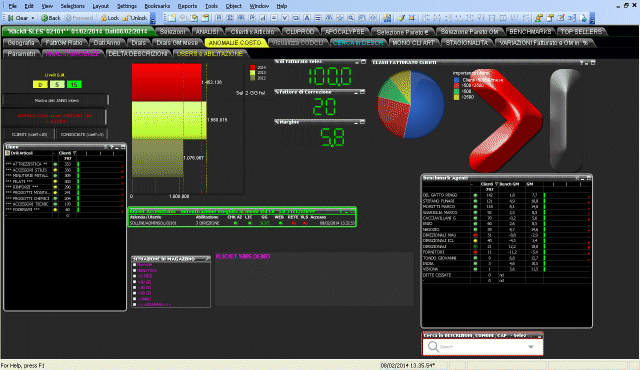Click the Create Text Object 'A' icon

click(307, 18)
